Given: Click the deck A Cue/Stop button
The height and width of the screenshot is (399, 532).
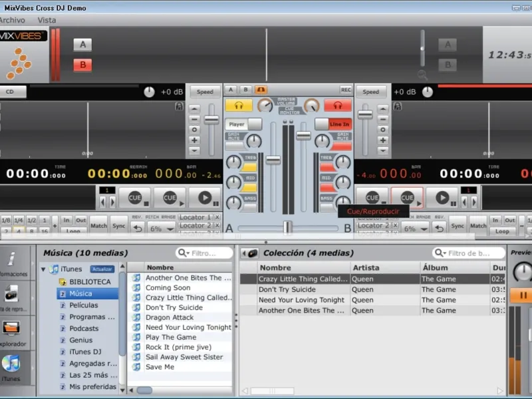Looking at the screenshot, I should (135, 198).
